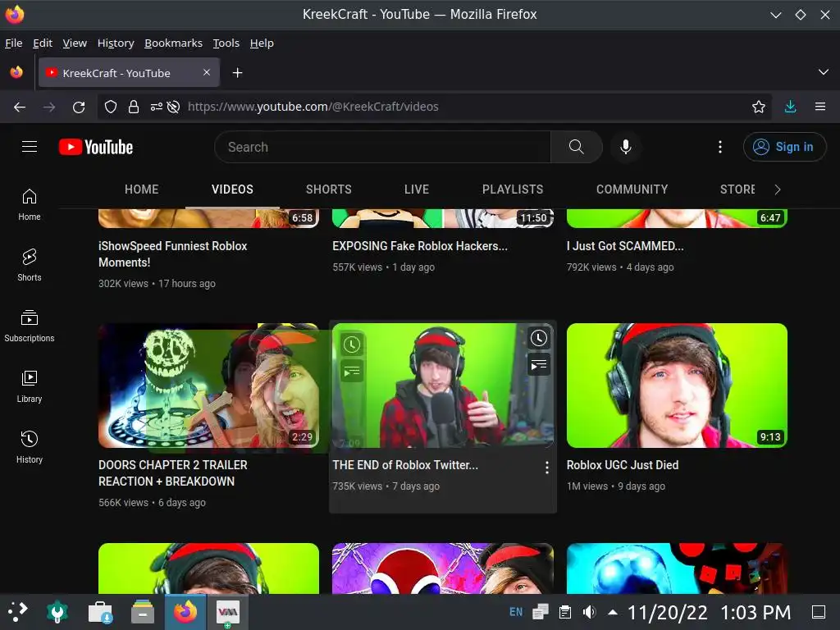Open the PLAYLISTS tab
Image resolution: width=840 pixels, height=630 pixels.
coord(513,189)
